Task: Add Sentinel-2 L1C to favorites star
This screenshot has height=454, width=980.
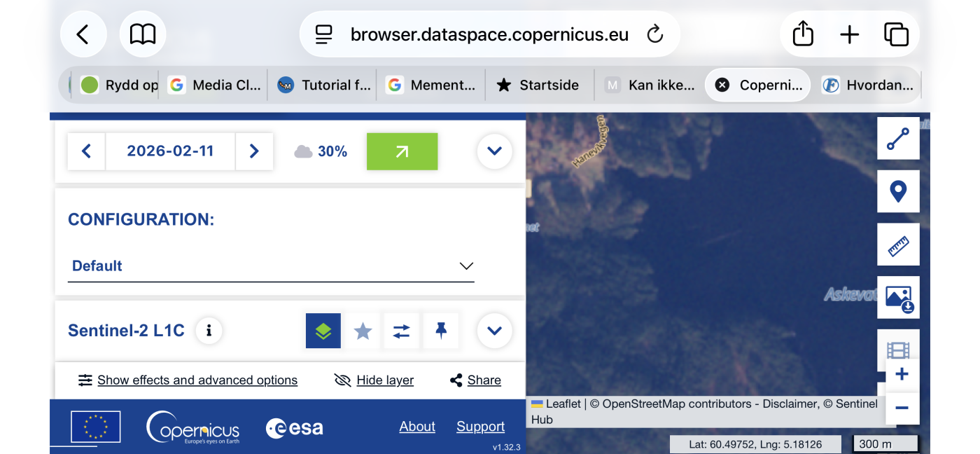Action: coord(363,331)
